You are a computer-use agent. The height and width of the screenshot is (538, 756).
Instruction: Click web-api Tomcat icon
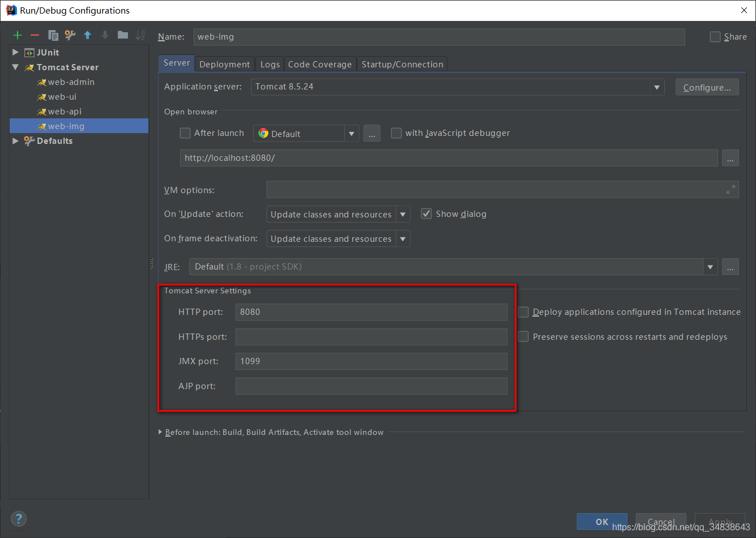[x=41, y=112]
